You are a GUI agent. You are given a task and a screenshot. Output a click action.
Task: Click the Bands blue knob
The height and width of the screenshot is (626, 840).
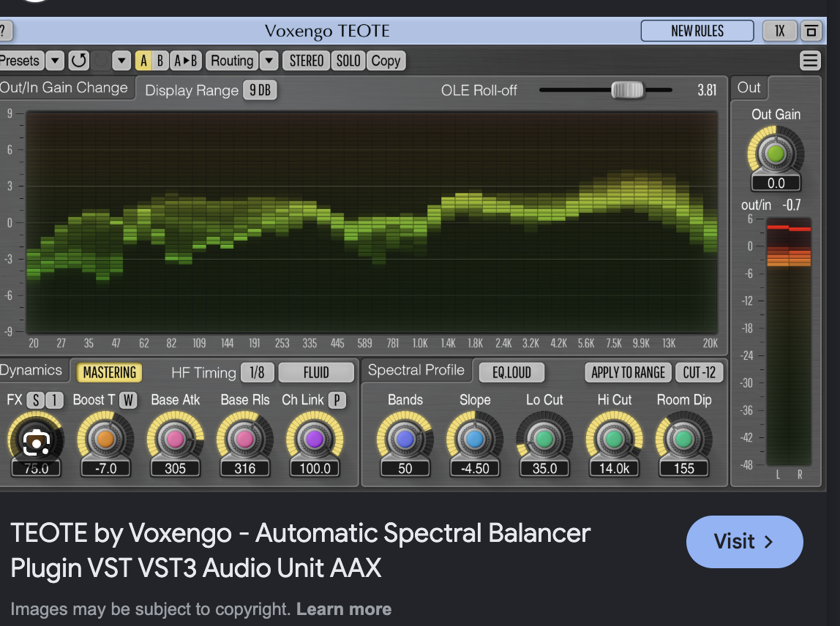pyautogui.click(x=405, y=439)
